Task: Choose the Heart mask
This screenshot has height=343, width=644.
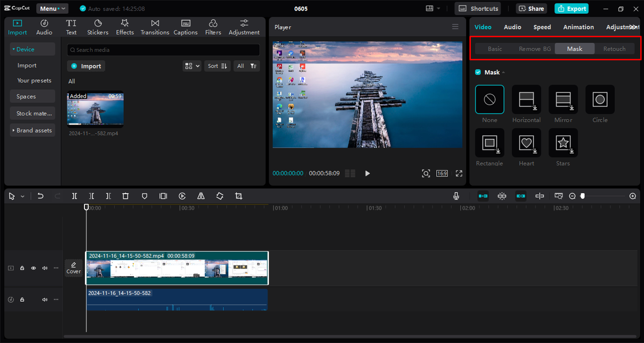Action: coord(526,143)
